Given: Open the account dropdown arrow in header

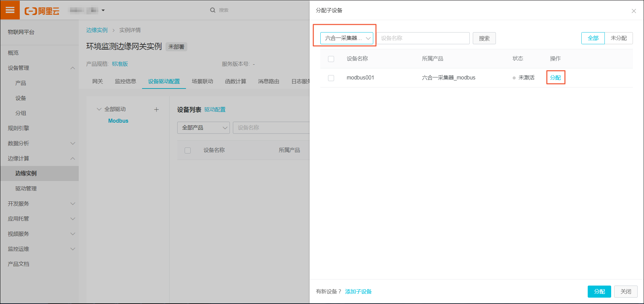Looking at the screenshot, I should tap(103, 10).
